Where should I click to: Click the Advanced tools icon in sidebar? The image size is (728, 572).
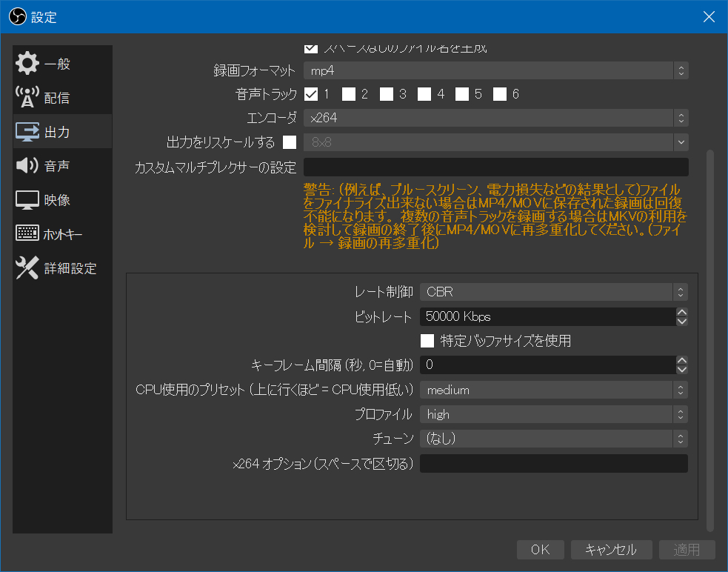tap(27, 267)
